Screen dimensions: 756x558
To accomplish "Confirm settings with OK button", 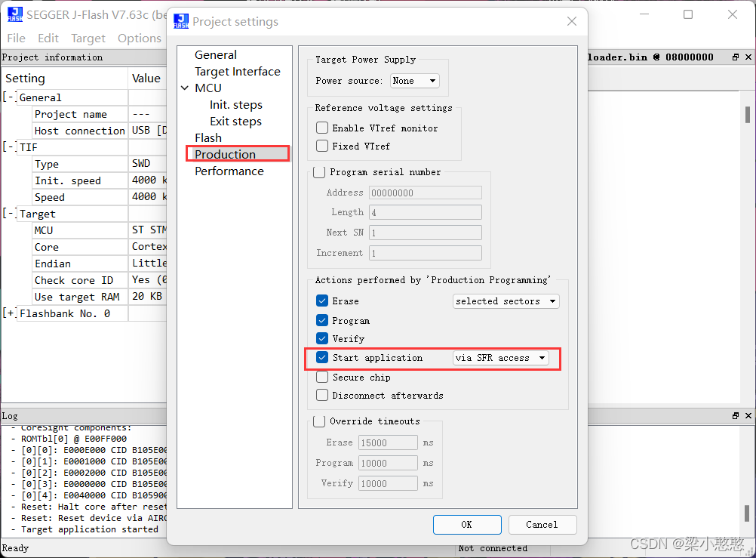I will pyautogui.click(x=467, y=525).
